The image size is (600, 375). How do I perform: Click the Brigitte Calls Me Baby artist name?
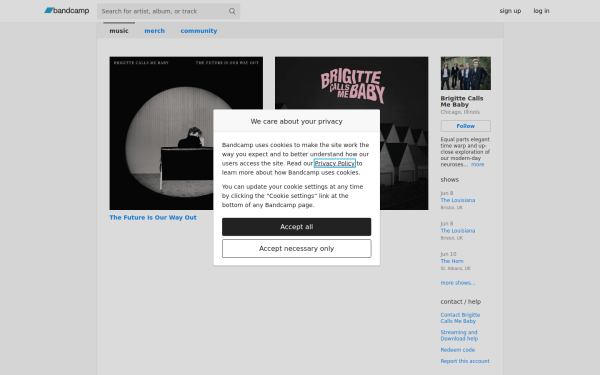pos(461,101)
